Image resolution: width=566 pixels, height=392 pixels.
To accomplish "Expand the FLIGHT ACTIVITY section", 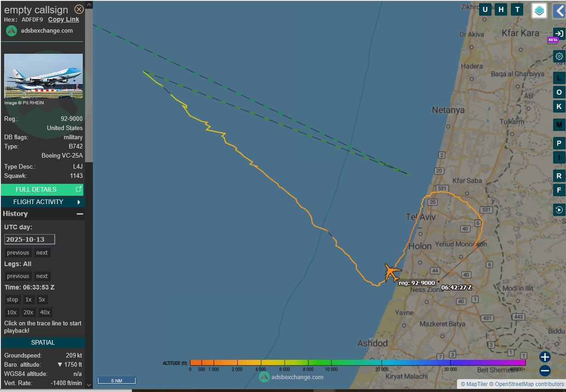I will (x=42, y=202).
